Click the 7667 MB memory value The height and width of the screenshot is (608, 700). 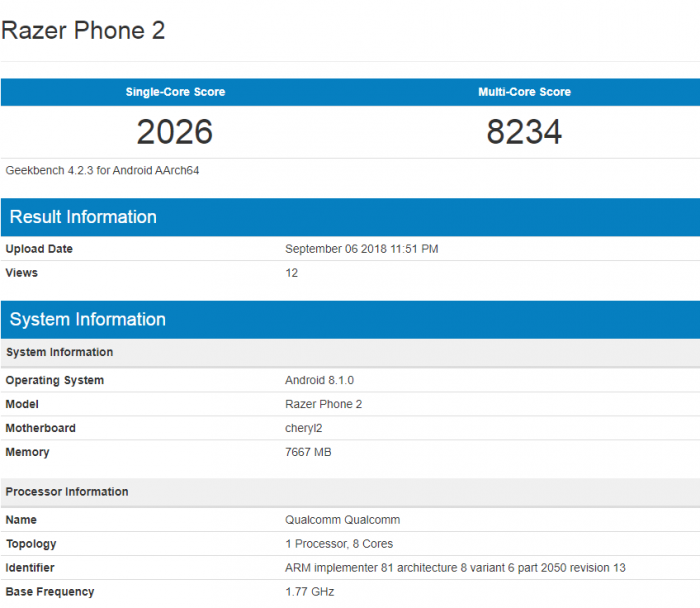click(308, 453)
